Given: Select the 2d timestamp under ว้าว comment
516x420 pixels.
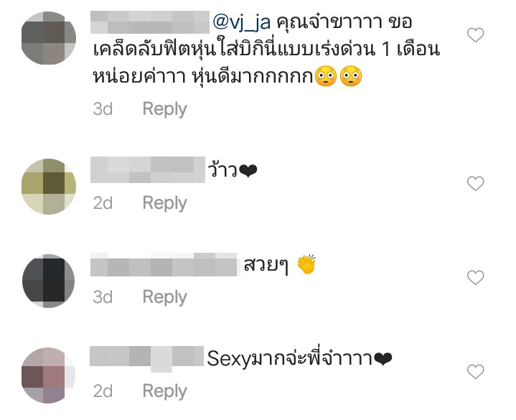Looking at the screenshot, I should pyautogui.click(x=103, y=203).
